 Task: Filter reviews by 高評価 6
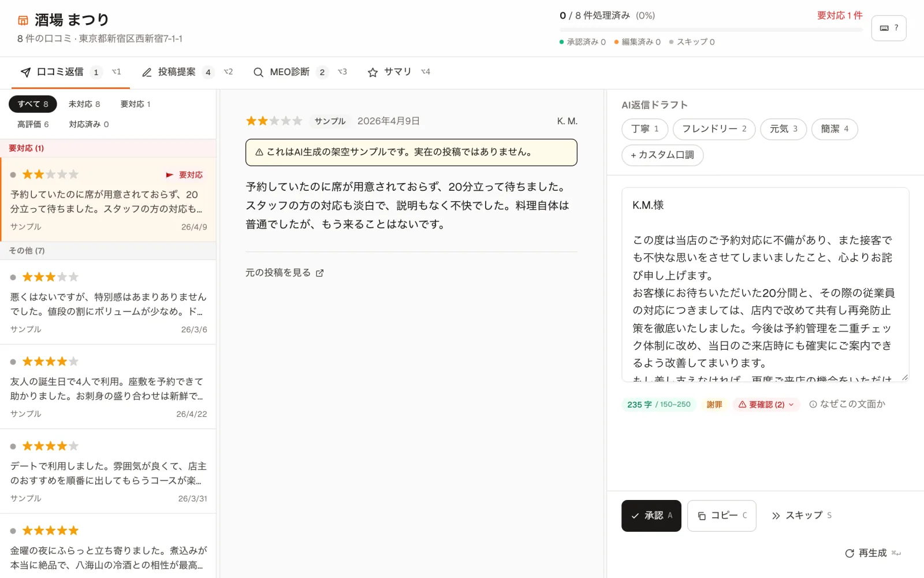pyautogui.click(x=33, y=124)
